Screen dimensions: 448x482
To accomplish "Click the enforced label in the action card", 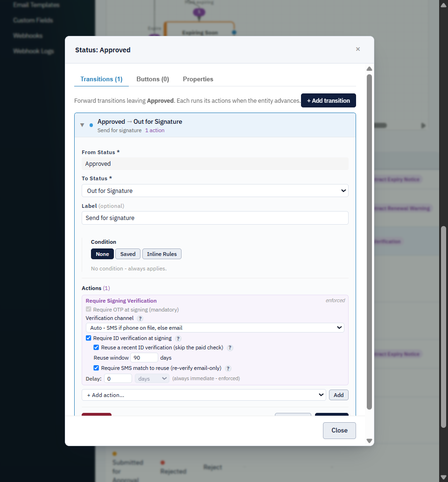I will click(x=336, y=300).
